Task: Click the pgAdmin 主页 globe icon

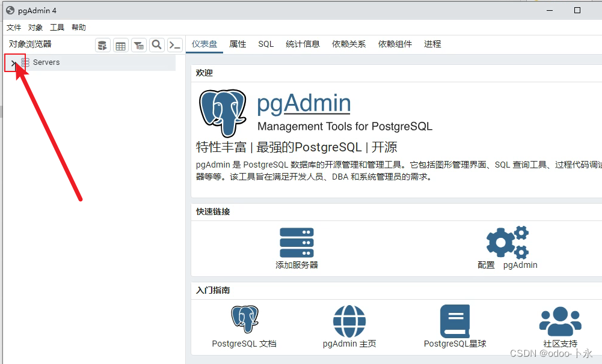Action: (x=349, y=321)
